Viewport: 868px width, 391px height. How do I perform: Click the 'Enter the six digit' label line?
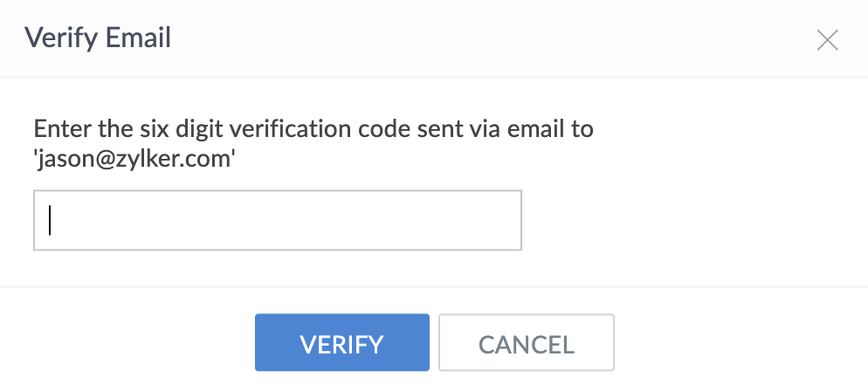tap(313, 130)
